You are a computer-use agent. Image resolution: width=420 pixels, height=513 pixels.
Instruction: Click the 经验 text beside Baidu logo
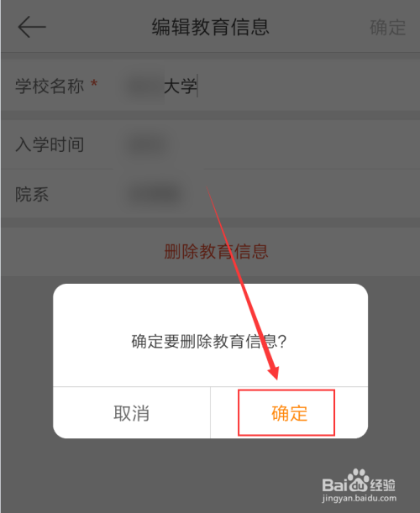(x=383, y=484)
